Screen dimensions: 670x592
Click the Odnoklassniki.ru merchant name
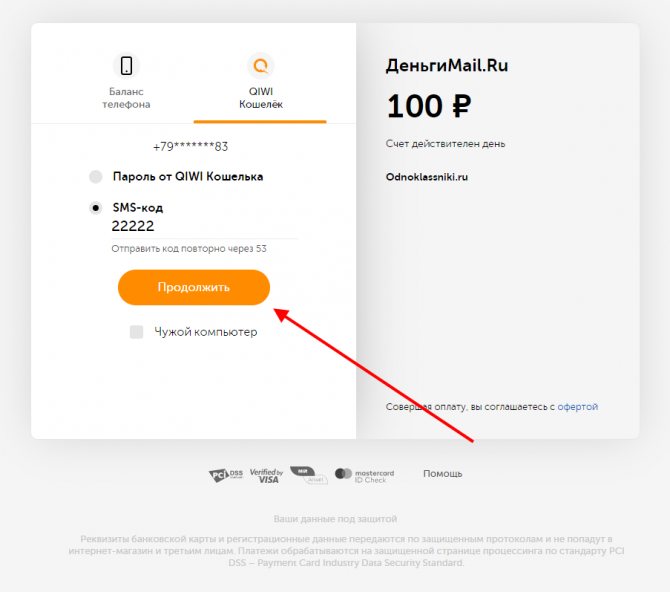[426, 177]
